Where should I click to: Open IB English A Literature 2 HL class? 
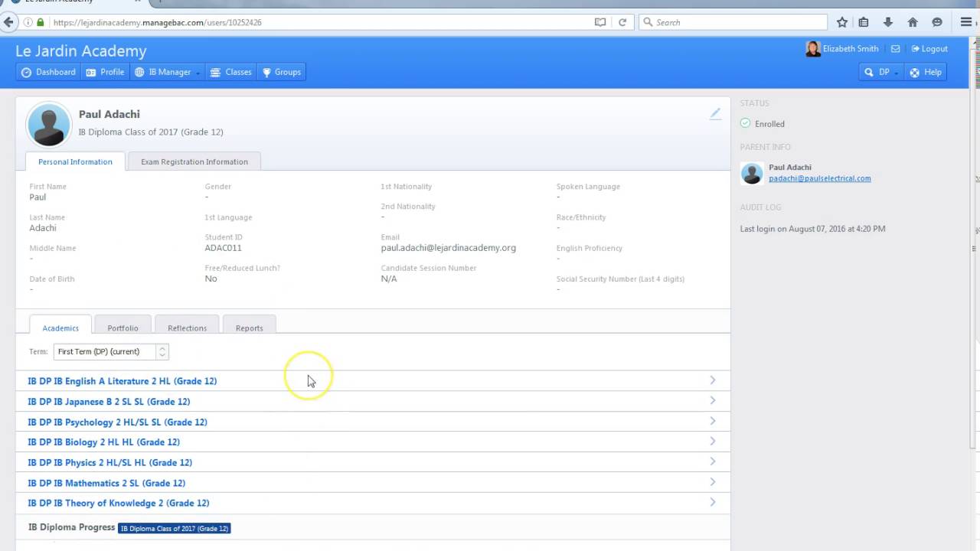pos(122,381)
